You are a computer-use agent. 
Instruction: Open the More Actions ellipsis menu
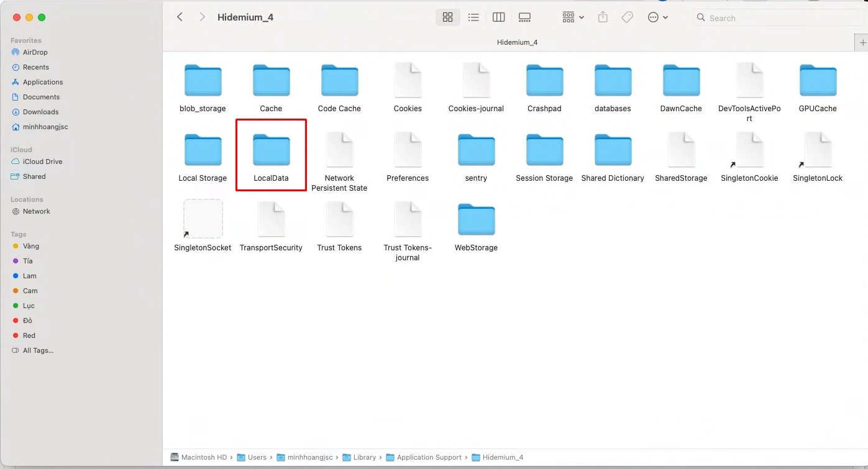[x=657, y=17]
